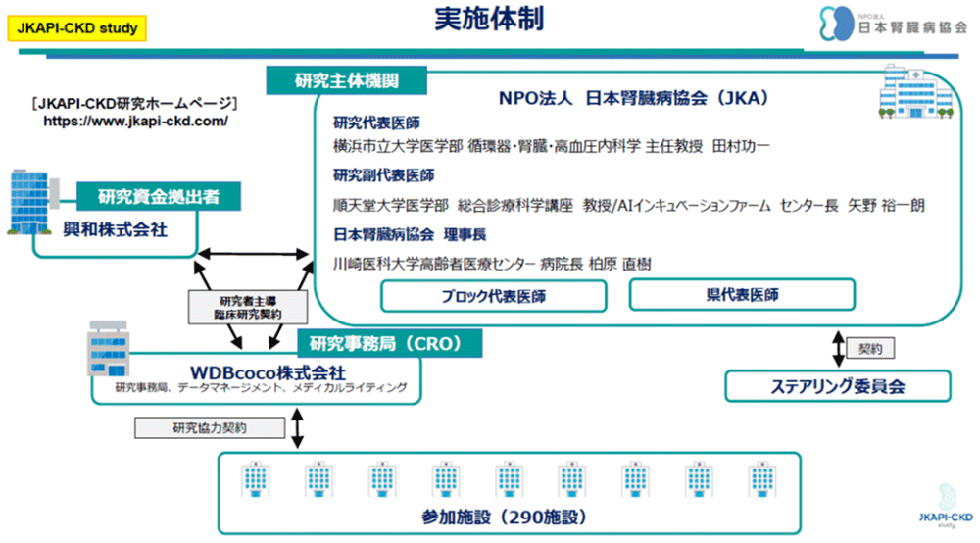Select the 順天堂大学医学部 矢野 裕一朗 line
The image size is (980, 543).
point(629,206)
